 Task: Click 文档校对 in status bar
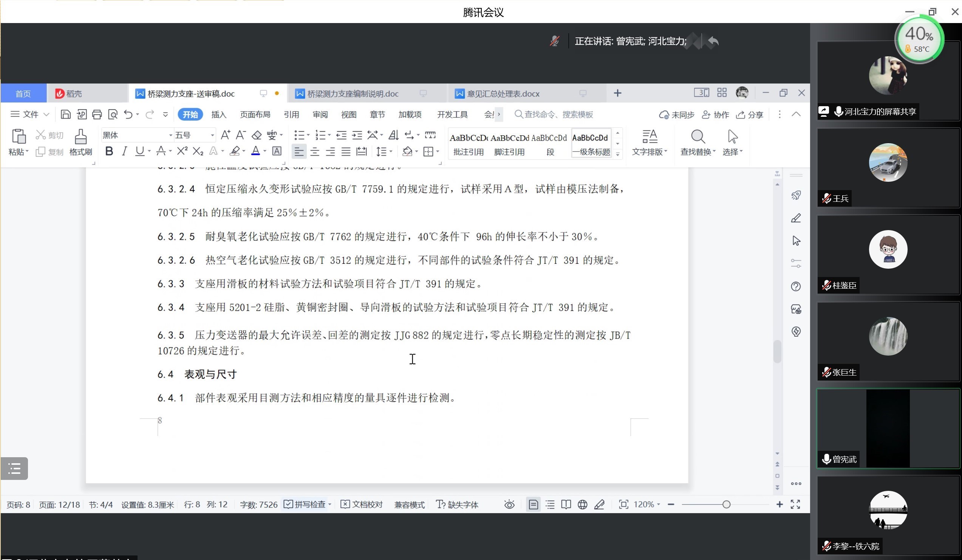point(361,505)
